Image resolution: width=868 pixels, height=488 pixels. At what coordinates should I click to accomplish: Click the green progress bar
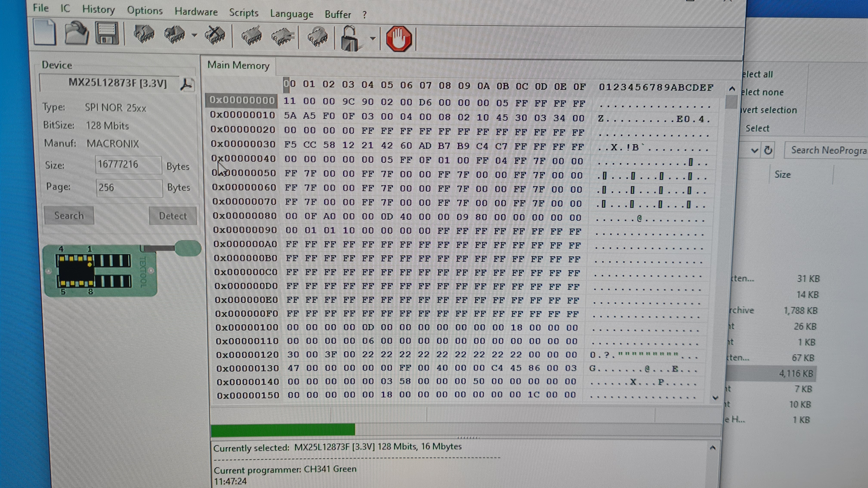pyautogui.click(x=283, y=430)
